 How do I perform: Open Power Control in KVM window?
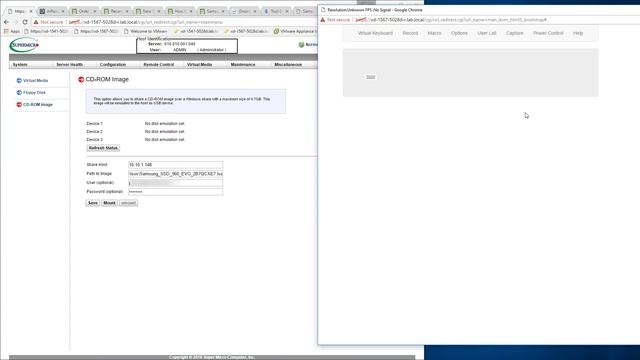pyautogui.click(x=548, y=33)
